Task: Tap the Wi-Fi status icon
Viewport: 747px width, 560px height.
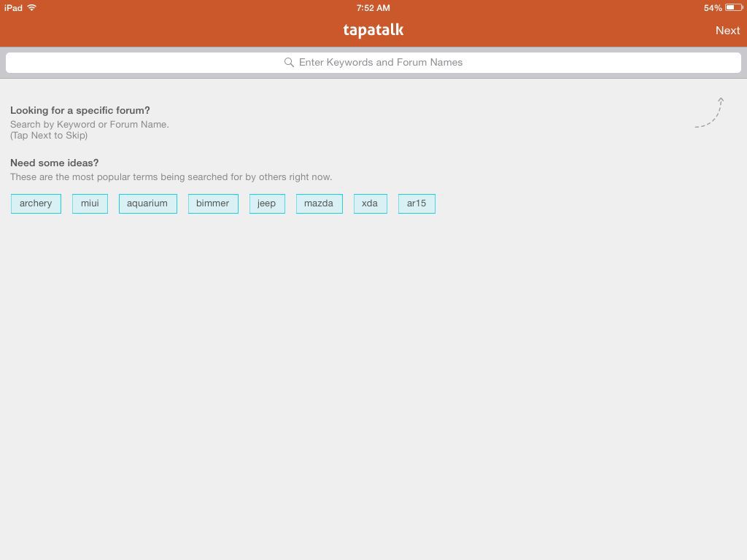Action: [x=32, y=7]
